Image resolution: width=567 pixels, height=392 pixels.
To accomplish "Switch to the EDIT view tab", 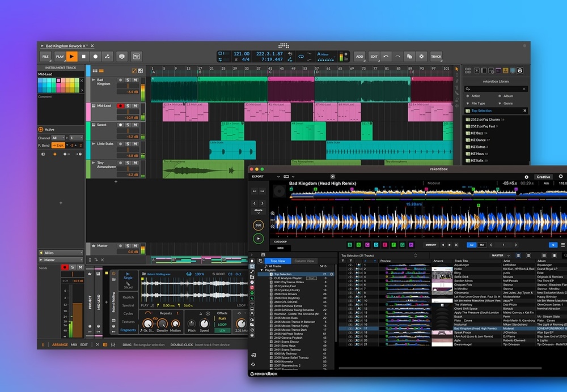I will [x=84, y=344].
